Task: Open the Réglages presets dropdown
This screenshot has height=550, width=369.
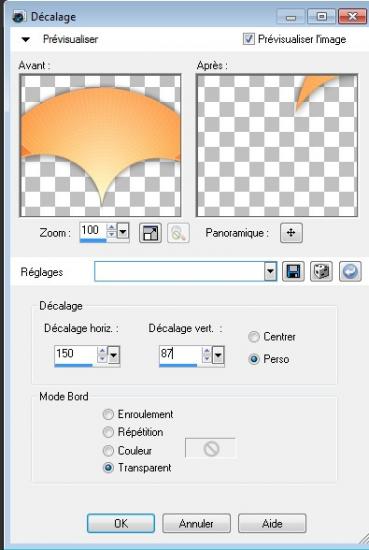Action: pos(270,271)
